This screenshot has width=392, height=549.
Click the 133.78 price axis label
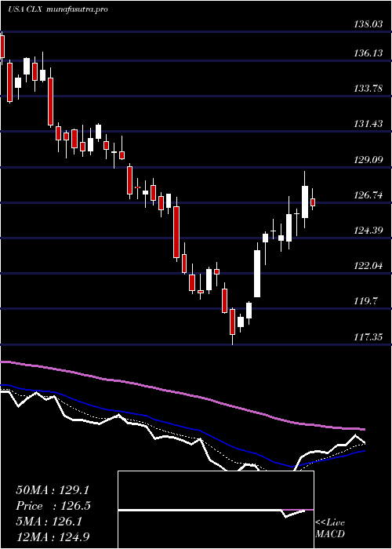tap(368, 89)
